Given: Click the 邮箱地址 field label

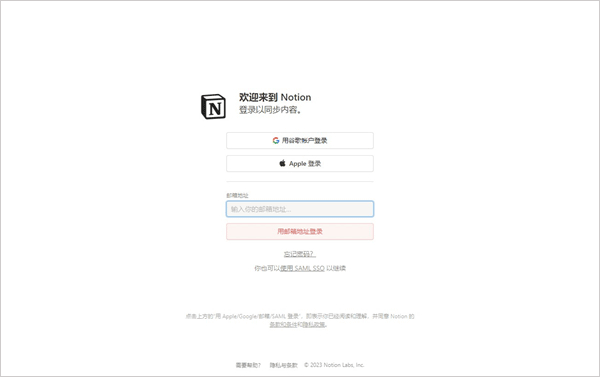Looking at the screenshot, I should [x=237, y=195].
